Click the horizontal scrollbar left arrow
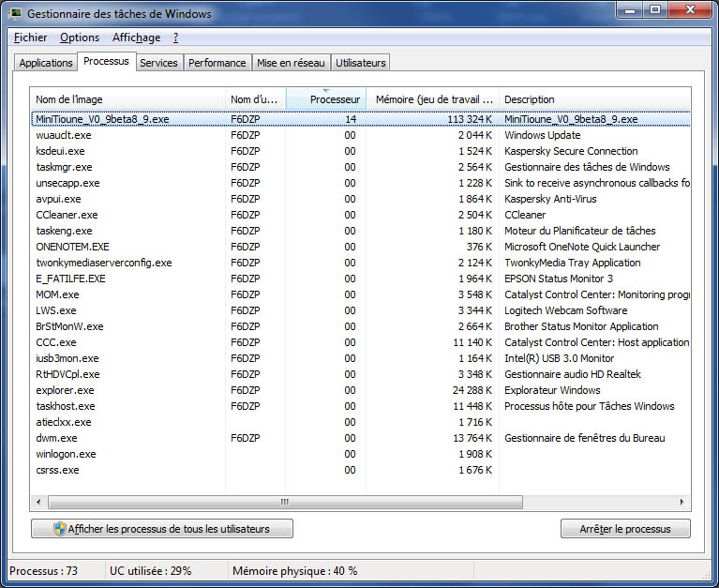 point(38,503)
